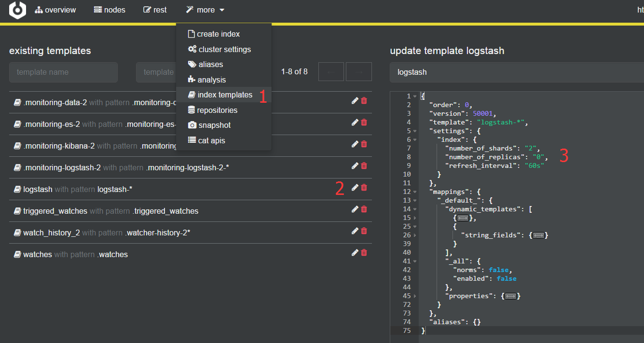
Task: Click the template pattern filter field
Action: pos(156,72)
